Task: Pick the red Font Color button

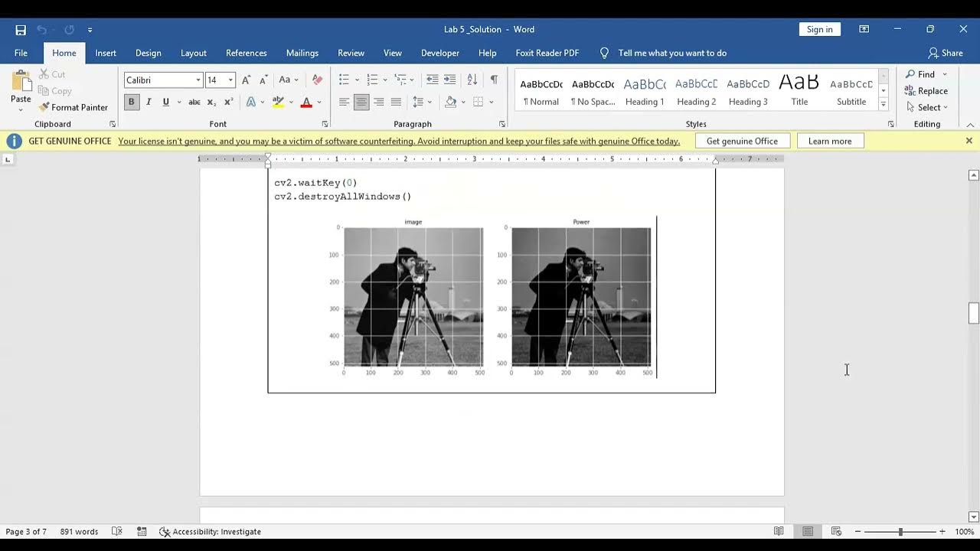Action: [x=306, y=102]
